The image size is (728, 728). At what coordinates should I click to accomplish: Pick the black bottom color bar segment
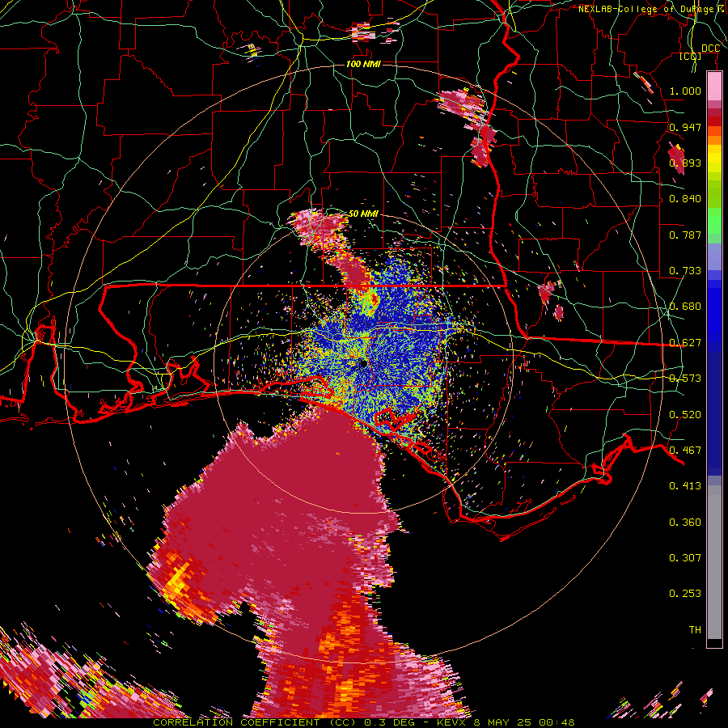(714, 643)
